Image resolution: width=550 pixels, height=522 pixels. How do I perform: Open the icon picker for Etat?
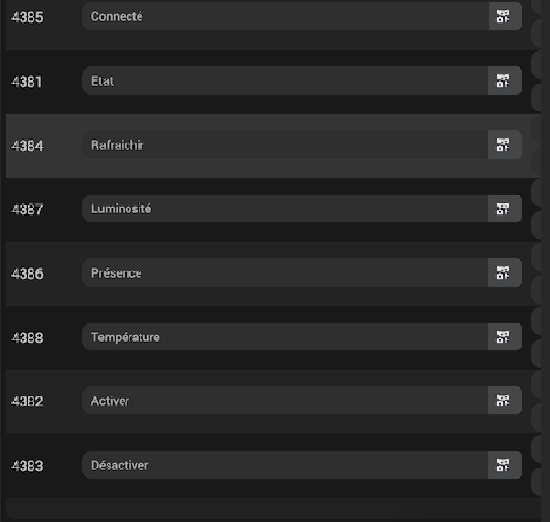[505, 81]
